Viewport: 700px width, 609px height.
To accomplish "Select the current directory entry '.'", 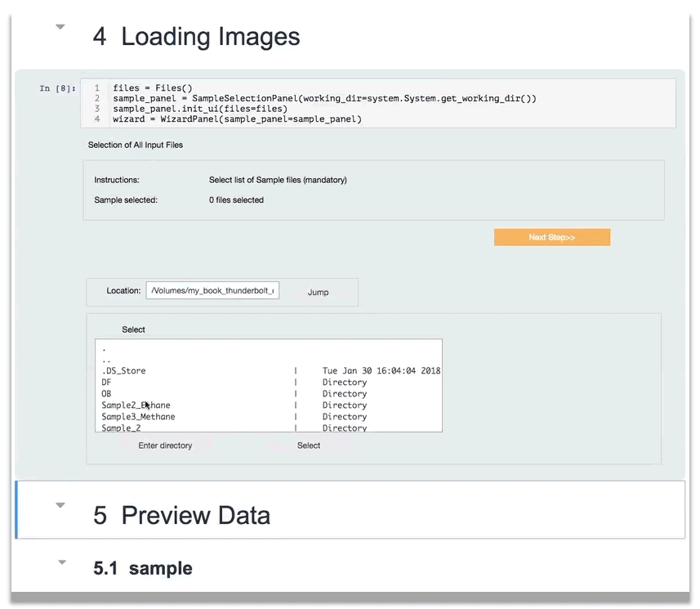I will pyautogui.click(x=103, y=347).
